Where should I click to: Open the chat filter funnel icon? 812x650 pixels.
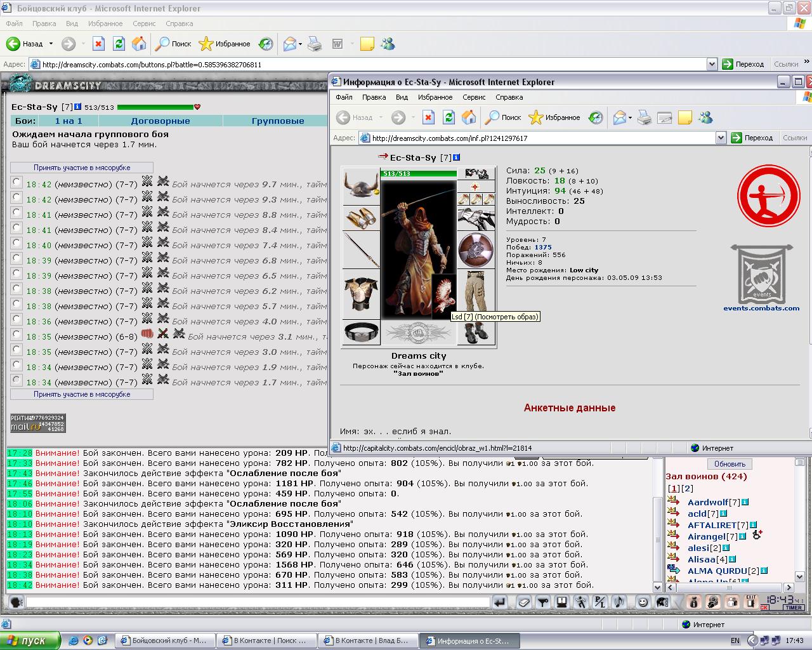pos(543,602)
